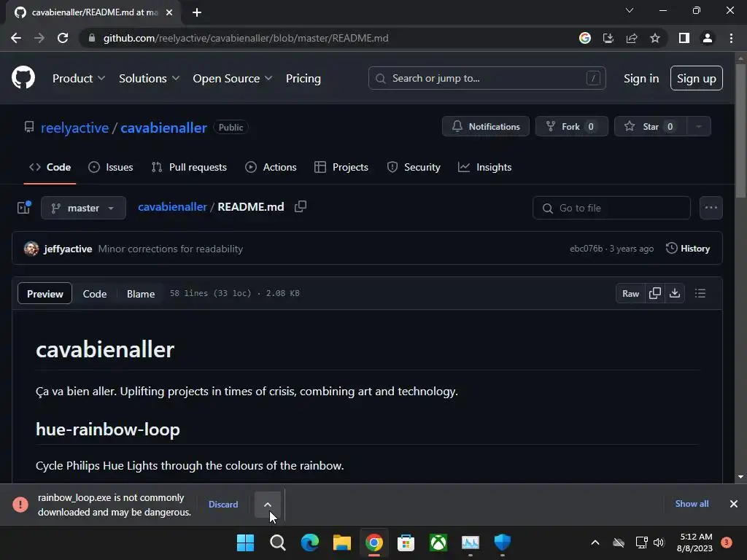Image resolution: width=747 pixels, height=560 pixels.
Task: Launch Microsoft Edge from taskbar
Action: [x=309, y=542]
